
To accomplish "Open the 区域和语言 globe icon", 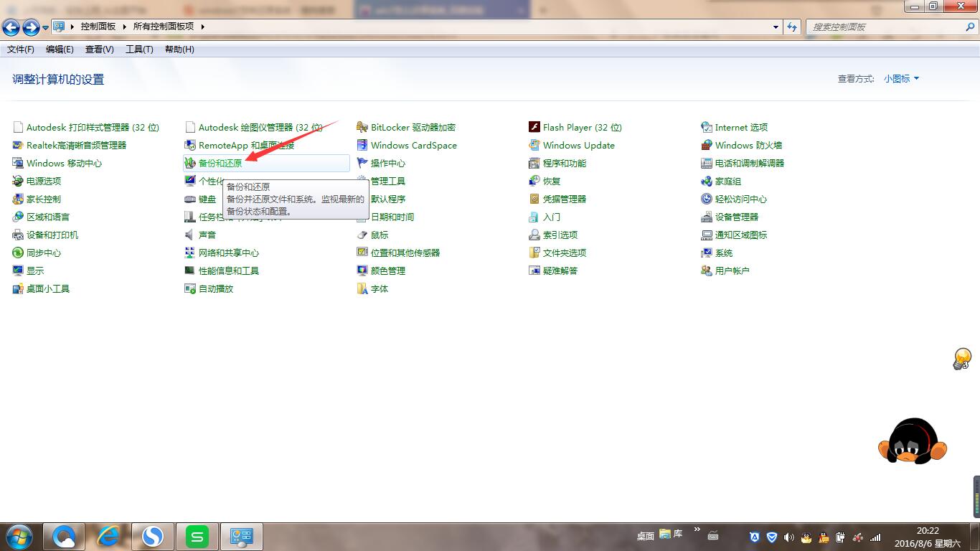I will (18, 217).
